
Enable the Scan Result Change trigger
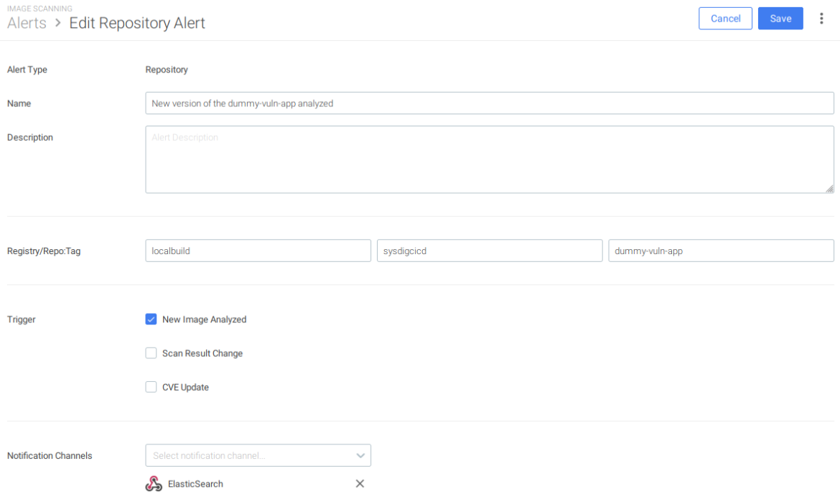[x=151, y=353]
